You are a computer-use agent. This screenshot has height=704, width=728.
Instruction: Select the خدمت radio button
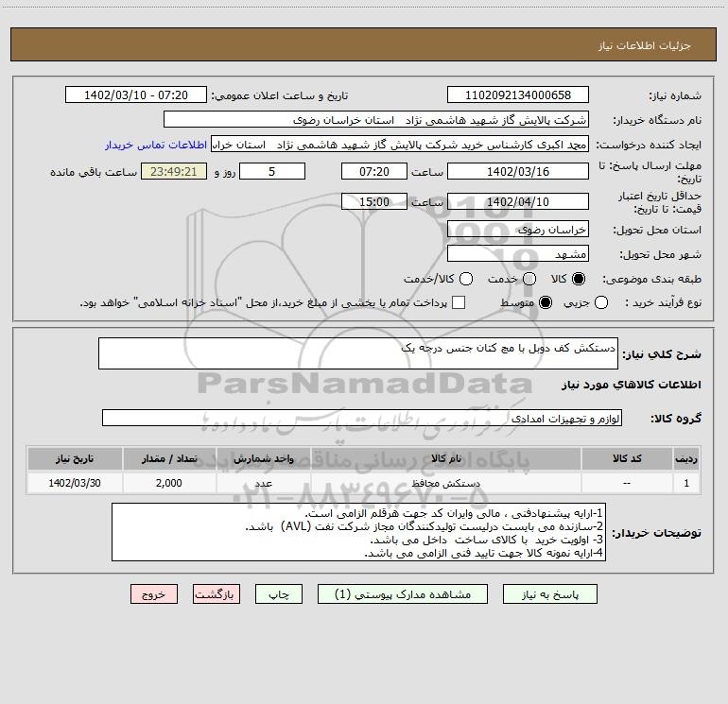tap(529, 279)
